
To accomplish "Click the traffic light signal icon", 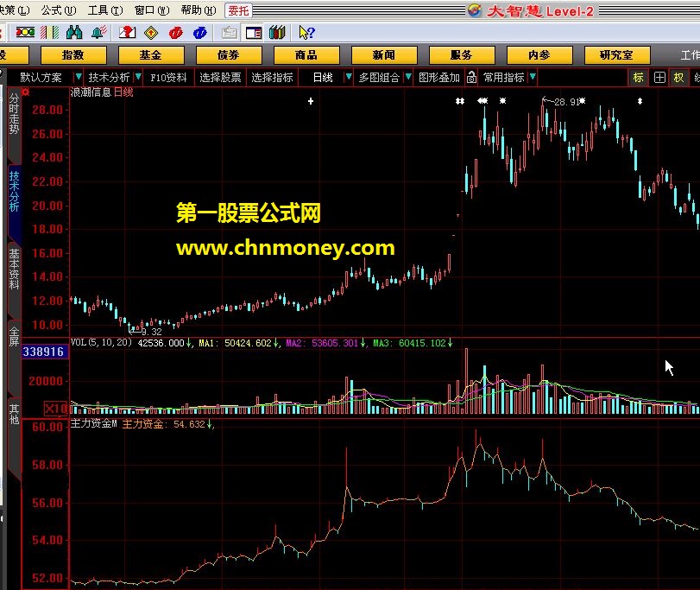I will pos(25,33).
